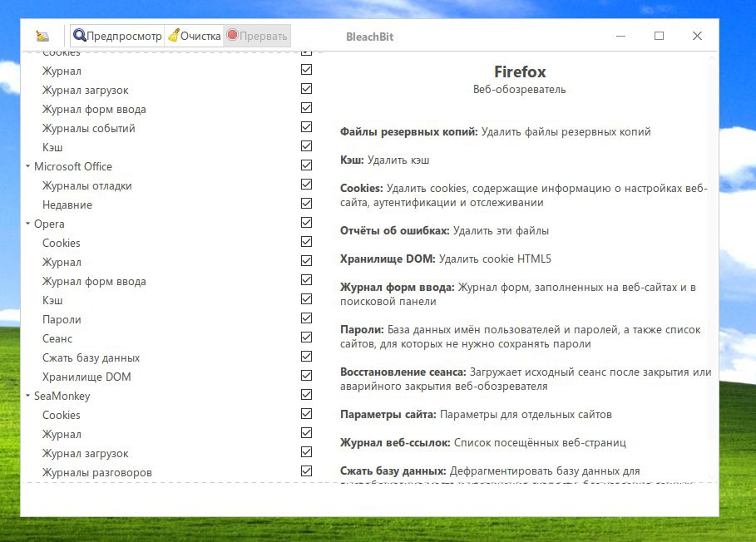Viewport: 756px width, 542px height.
Task: Select the Недавние row label
Action: click(x=67, y=204)
